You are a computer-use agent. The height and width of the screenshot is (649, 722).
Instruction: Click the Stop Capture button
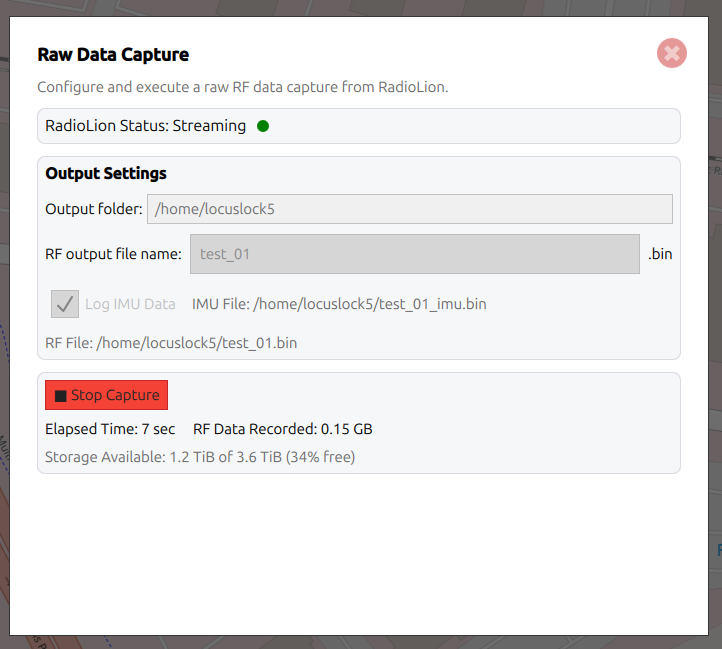106,395
